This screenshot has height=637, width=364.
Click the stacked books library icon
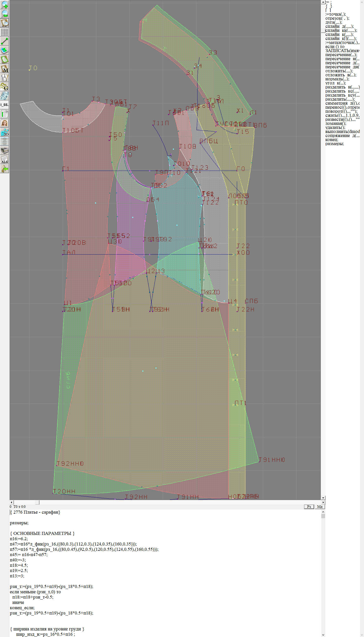pyautogui.click(x=5, y=151)
